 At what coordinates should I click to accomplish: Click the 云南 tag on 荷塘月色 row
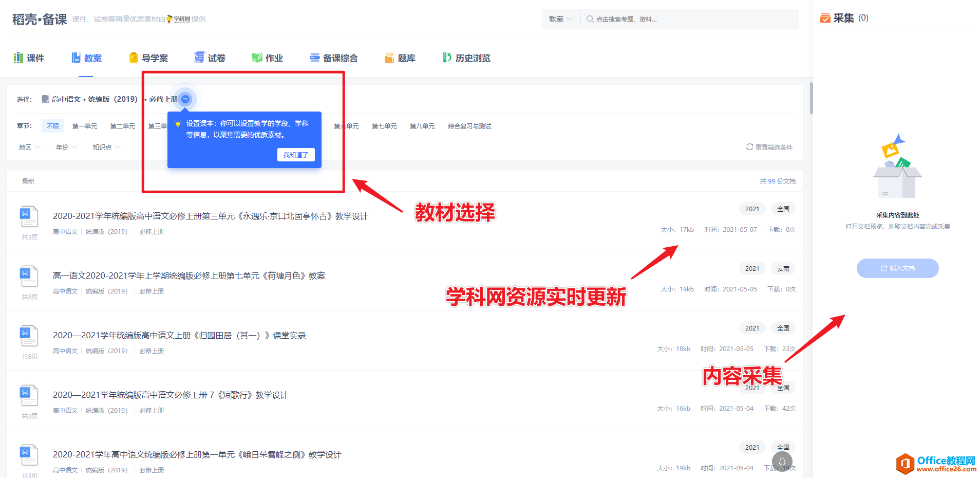click(x=783, y=268)
